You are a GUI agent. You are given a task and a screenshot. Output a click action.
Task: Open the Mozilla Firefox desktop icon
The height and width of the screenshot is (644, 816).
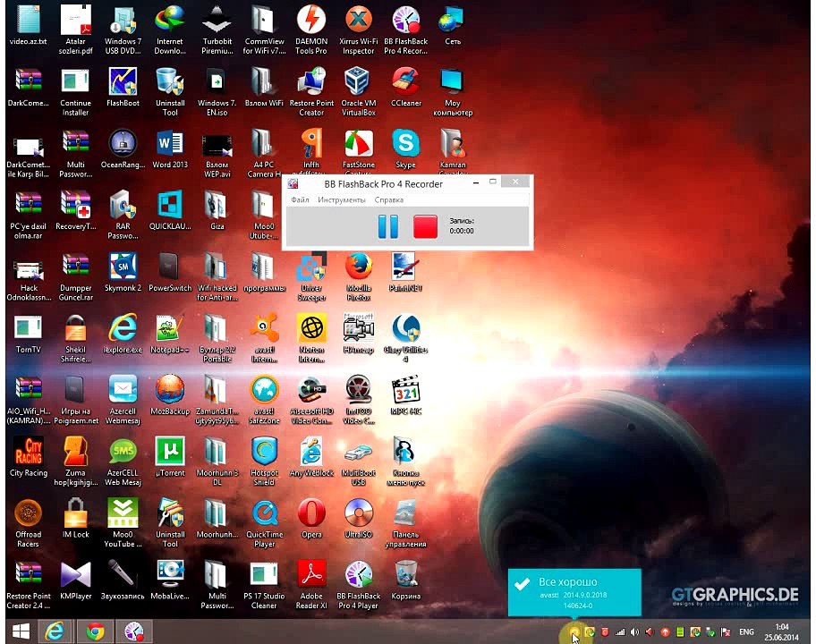[359, 276]
